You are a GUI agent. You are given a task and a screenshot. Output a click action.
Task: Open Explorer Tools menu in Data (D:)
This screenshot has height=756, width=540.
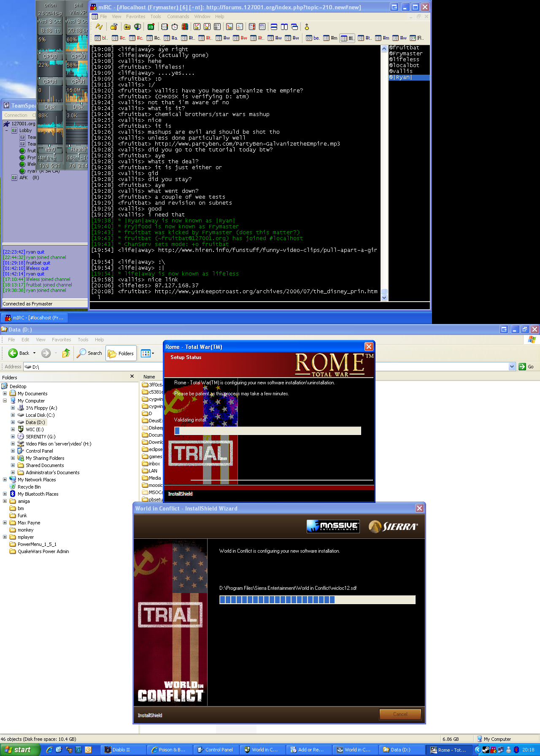[x=83, y=340]
